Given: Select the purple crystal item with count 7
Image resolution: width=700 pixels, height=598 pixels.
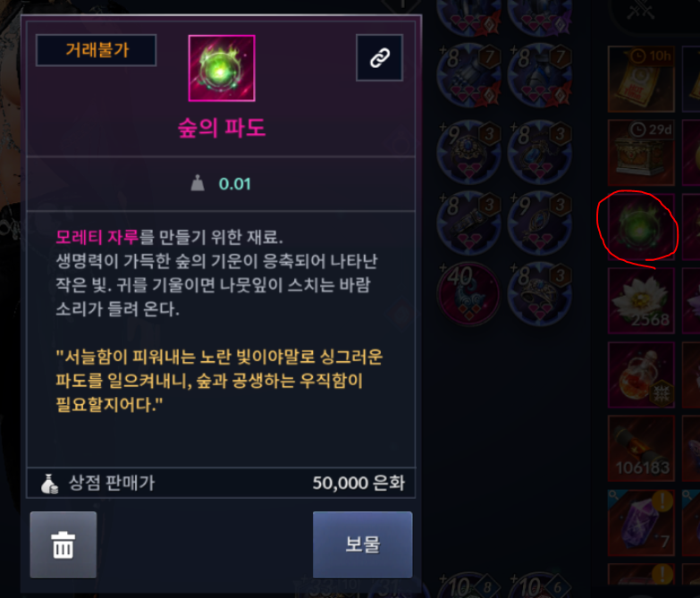Looking at the screenshot, I should pyautogui.click(x=641, y=523).
